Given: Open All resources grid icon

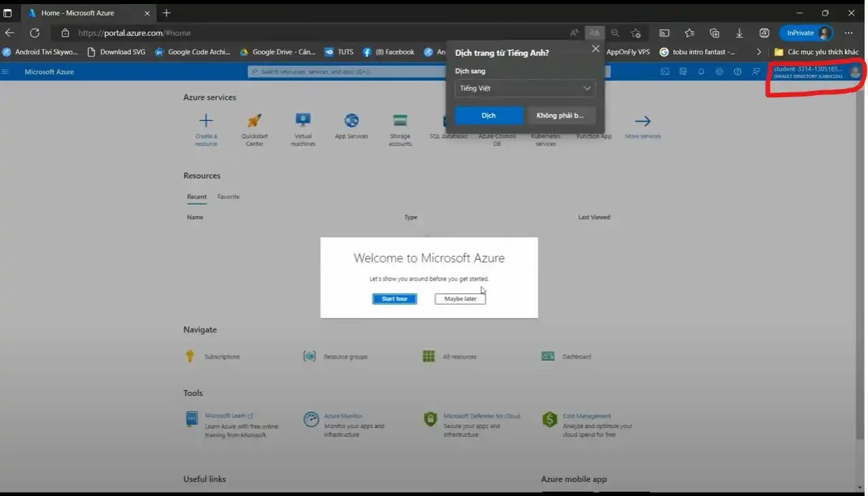Looking at the screenshot, I should pyautogui.click(x=429, y=356).
